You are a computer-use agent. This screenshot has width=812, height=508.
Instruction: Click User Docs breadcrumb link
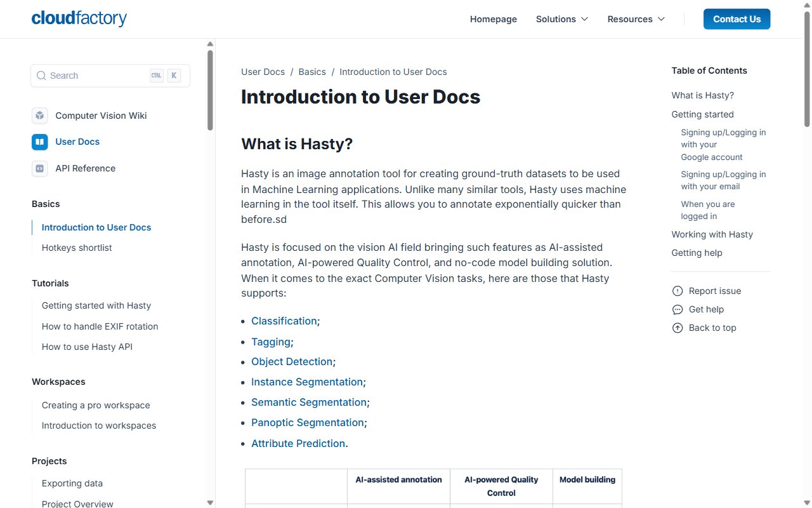[263, 72]
